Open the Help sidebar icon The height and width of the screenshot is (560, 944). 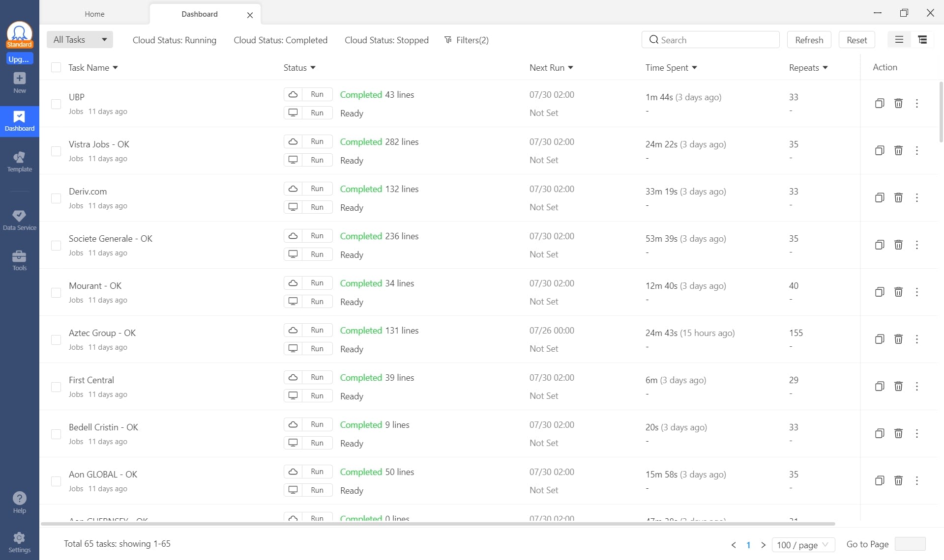20,503
